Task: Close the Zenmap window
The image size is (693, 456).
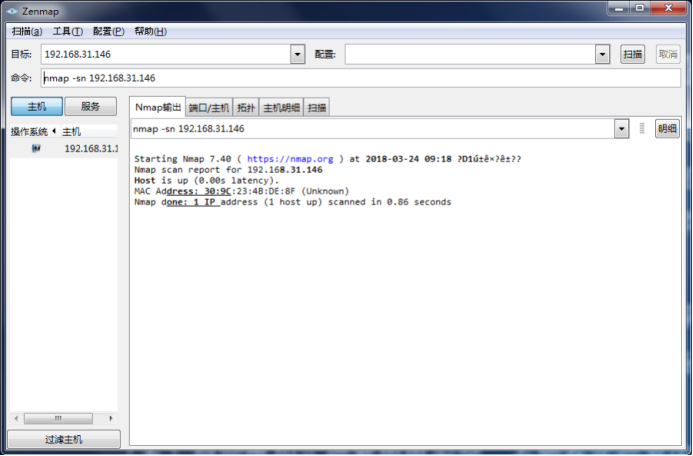Action: [669, 8]
